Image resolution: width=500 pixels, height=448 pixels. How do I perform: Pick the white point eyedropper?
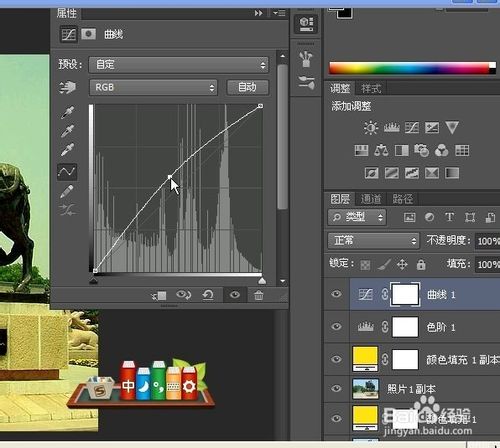pos(67,150)
